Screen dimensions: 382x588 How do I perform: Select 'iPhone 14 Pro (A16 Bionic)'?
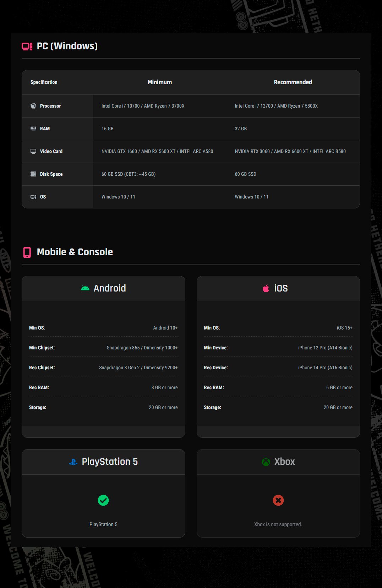point(325,367)
